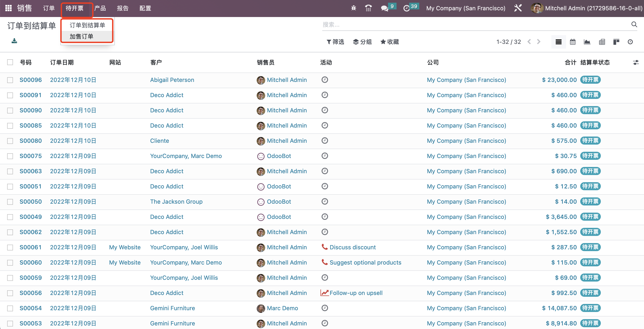
Task: Open the 分组 group-by dropdown
Action: (362, 42)
